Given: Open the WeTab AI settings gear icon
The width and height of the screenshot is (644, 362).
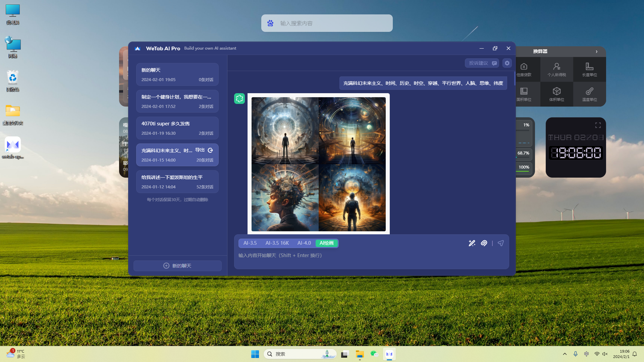Looking at the screenshot, I should coord(507,63).
